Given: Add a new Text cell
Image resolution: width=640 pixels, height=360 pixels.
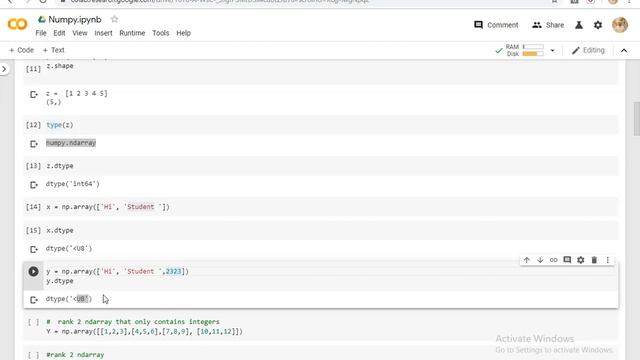Looking at the screenshot, I should [x=53, y=50].
